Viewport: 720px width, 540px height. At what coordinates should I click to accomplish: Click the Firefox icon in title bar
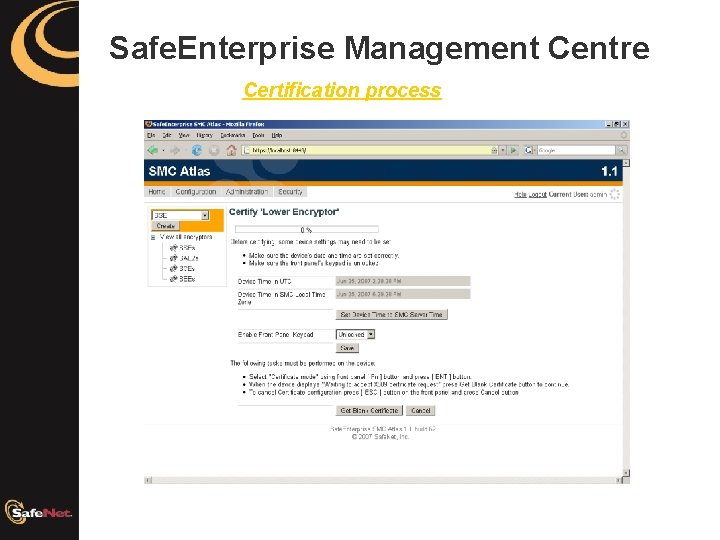point(148,124)
